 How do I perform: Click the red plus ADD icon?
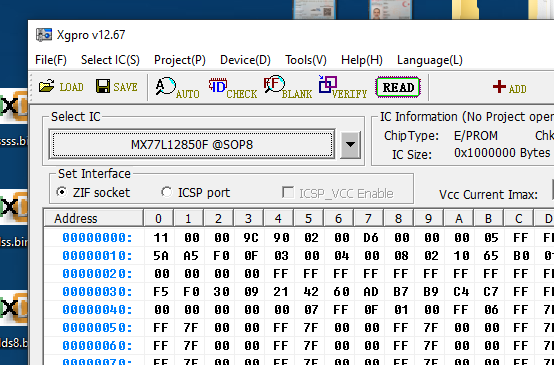pyautogui.click(x=509, y=87)
